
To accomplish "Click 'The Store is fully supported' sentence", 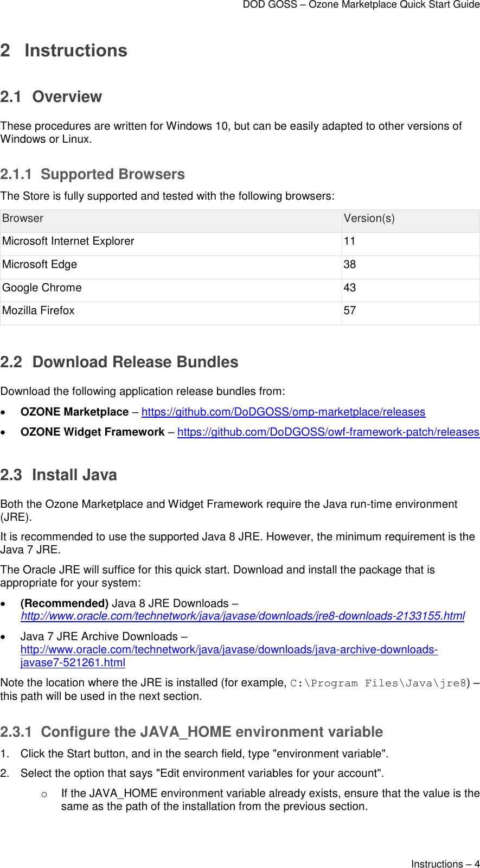I will (168, 196).
